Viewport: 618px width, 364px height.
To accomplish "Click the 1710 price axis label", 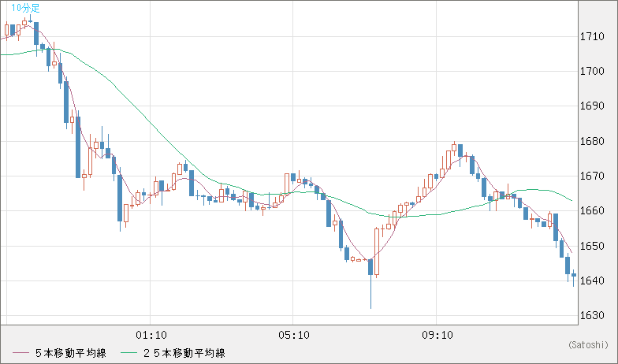I will pyautogui.click(x=592, y=36).
